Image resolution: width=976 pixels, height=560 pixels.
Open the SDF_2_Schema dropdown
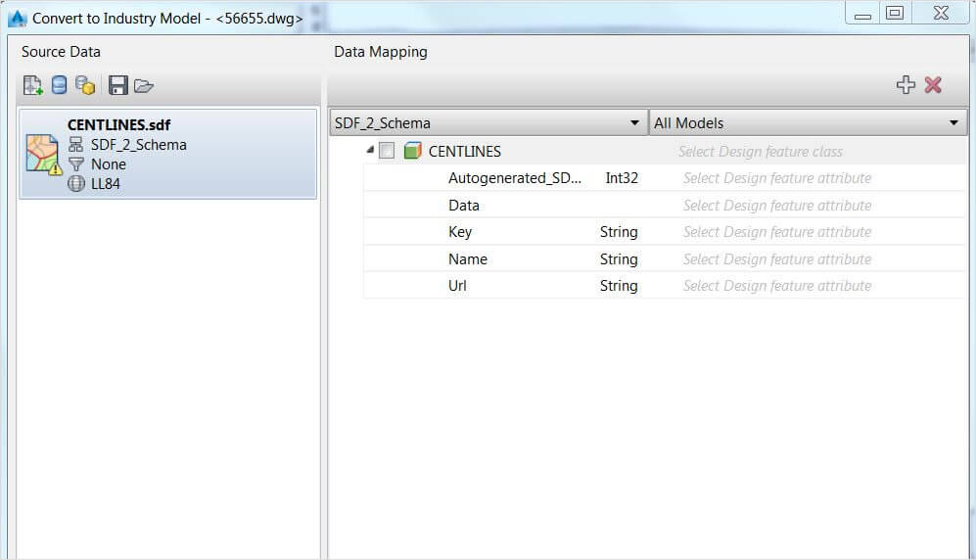488,122
